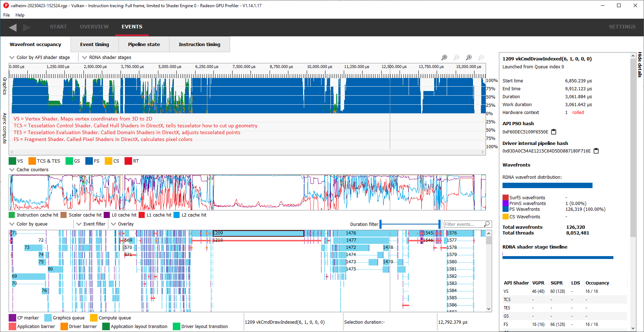Open the SETTINGS page
This screenshot has height=332, width=644.
(x=622, y=27)
